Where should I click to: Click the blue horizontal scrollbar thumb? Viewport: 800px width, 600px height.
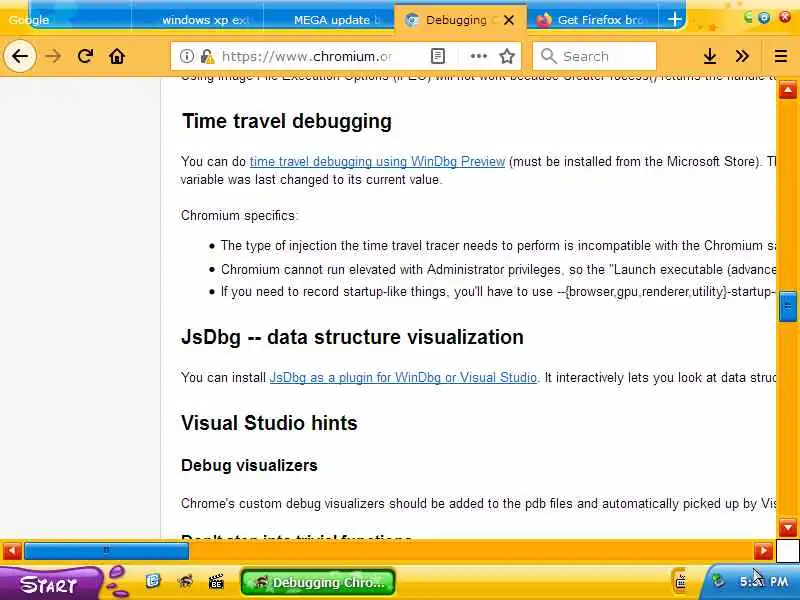coord(106,551)
